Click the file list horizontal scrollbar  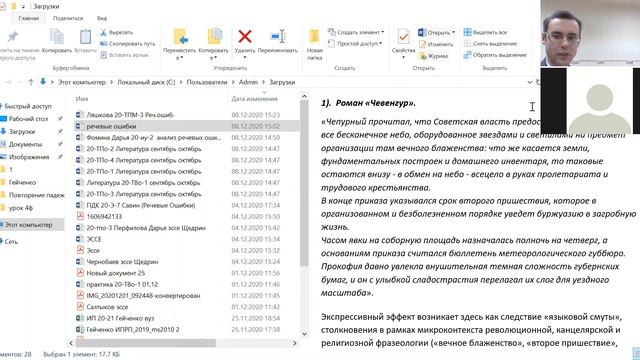(145, 343)
